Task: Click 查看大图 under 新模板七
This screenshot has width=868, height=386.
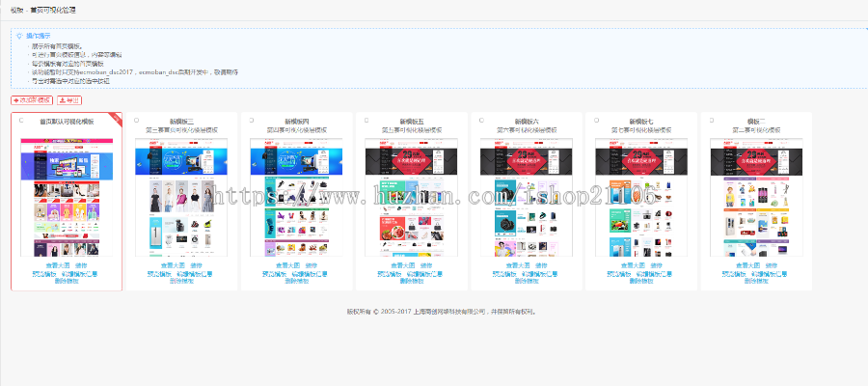Action: point(632,265)
